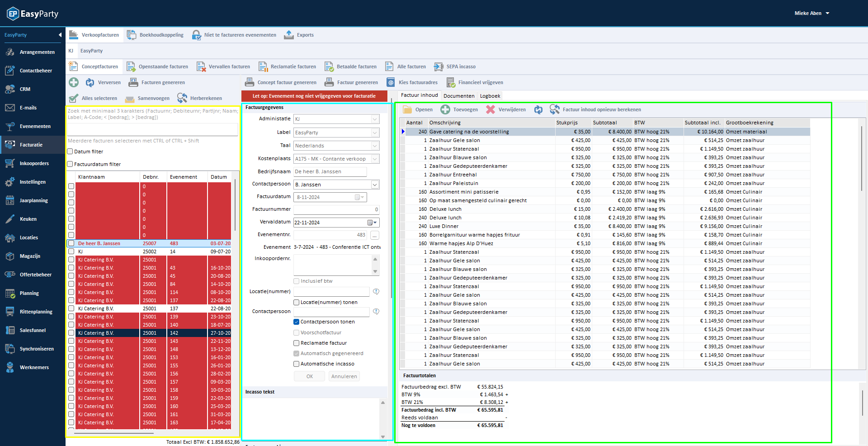Open the Label dropdown
This screenshot has width=868, height=446.
click(375, 133)
